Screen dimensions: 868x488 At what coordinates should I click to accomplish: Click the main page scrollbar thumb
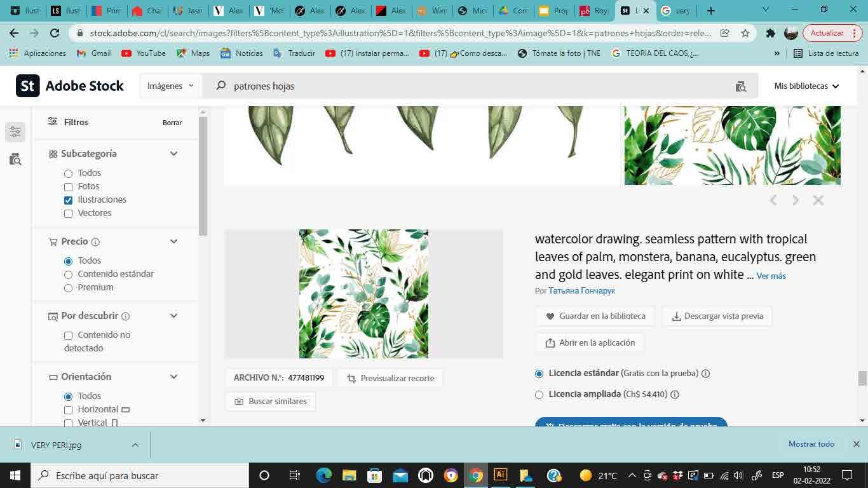pos(862,378)
